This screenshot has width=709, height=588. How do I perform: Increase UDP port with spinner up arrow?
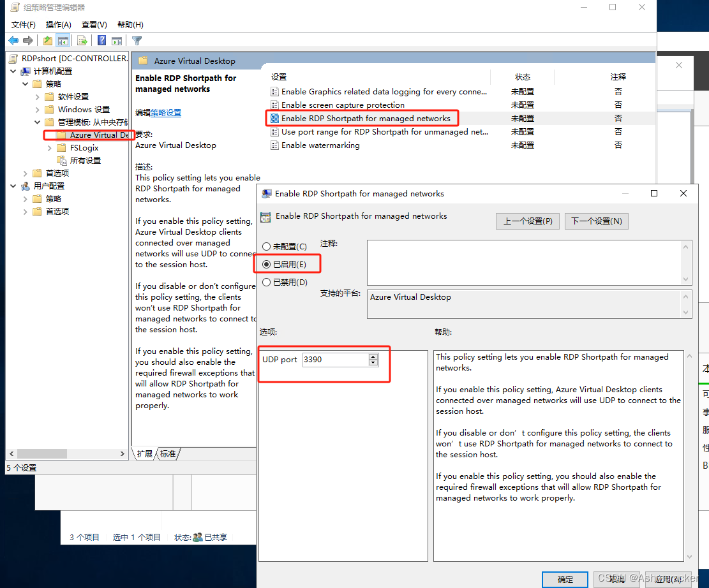[373, 356]
